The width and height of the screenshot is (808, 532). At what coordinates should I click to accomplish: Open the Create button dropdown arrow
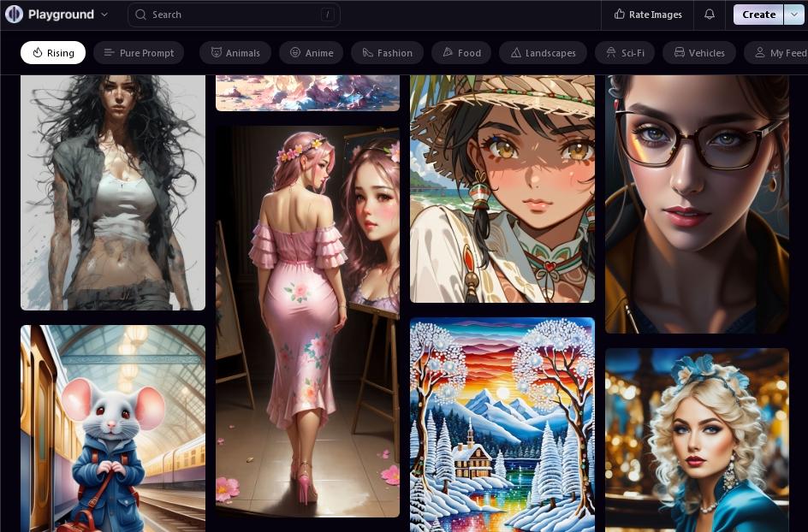click(793, 15)
